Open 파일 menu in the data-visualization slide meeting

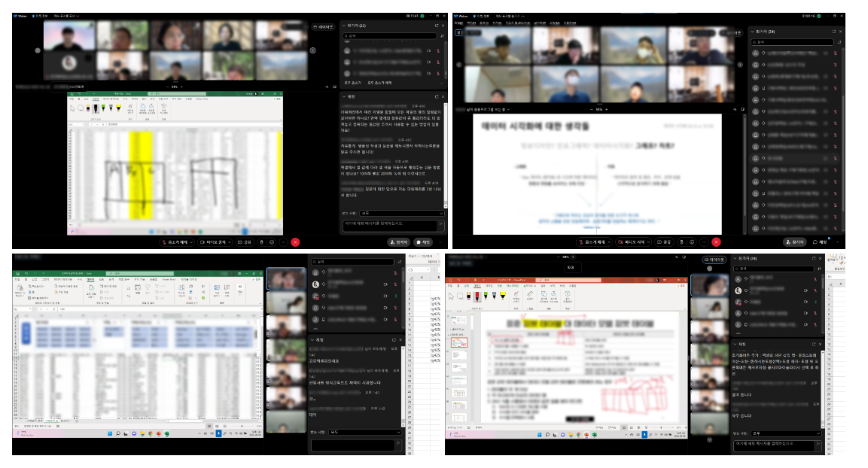click(x=458, y=23)
